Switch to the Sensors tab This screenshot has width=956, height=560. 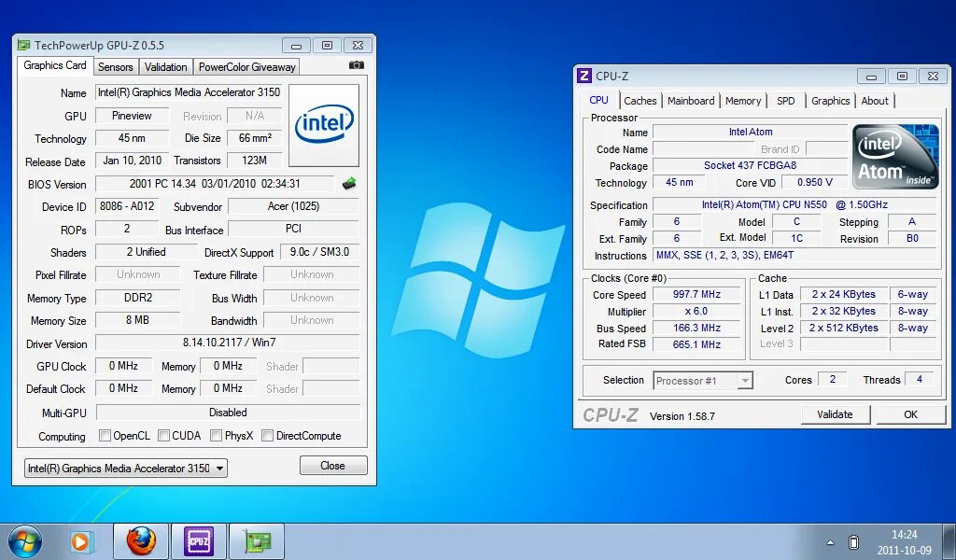(x=115, y=67)
